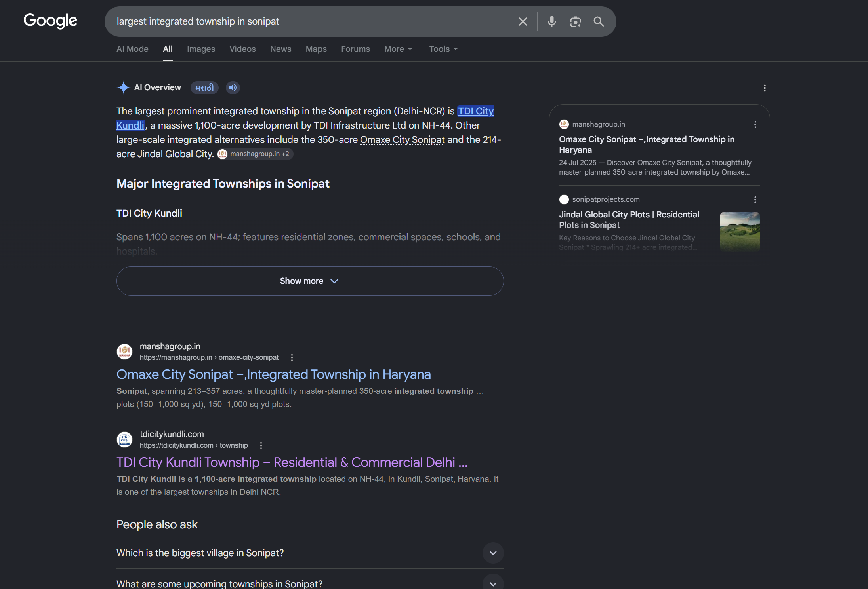Image resolution: width=868 pixels, height=589 pixels.
Task: Click the '24 Jul 2025' source card snippet
Action: [655, 167]
